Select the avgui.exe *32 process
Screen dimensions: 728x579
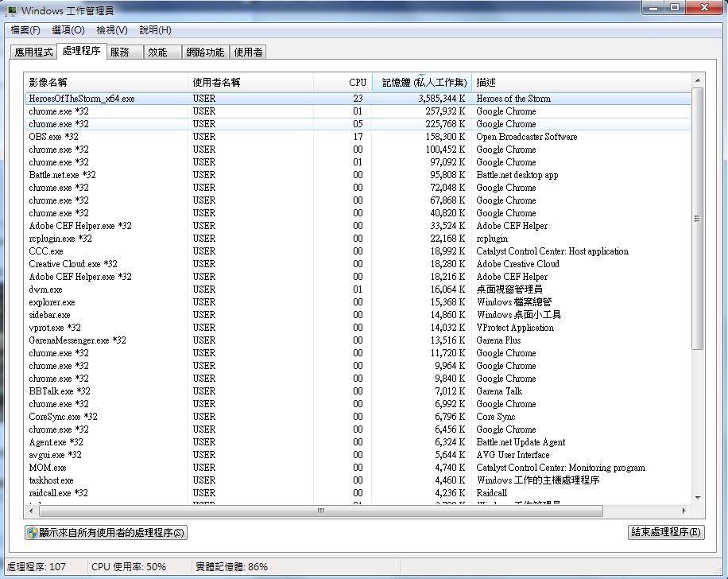click(x=358, y=454)
